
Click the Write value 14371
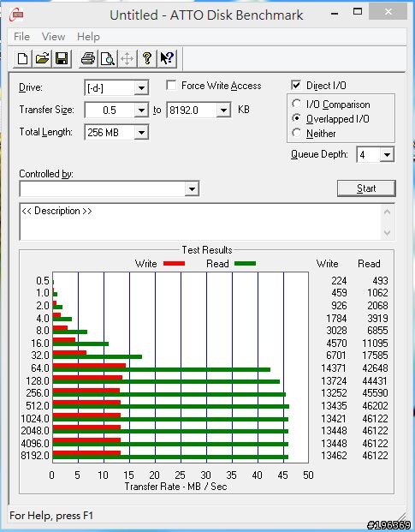[x=334, y=368]
